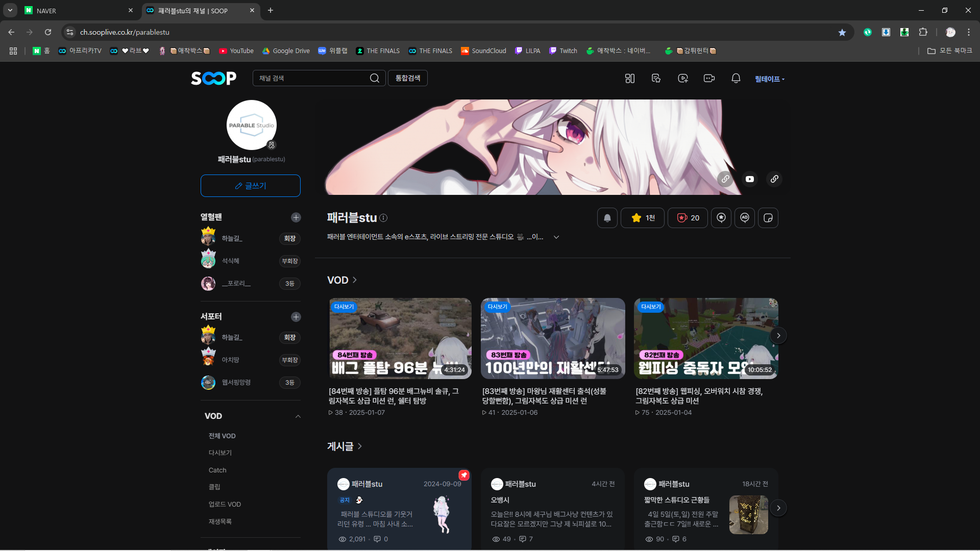Open the 84번째 방송 VOD thumbnail
This screenshot has width=980, height=551.
pyautogui.click(x=400, y=339)
